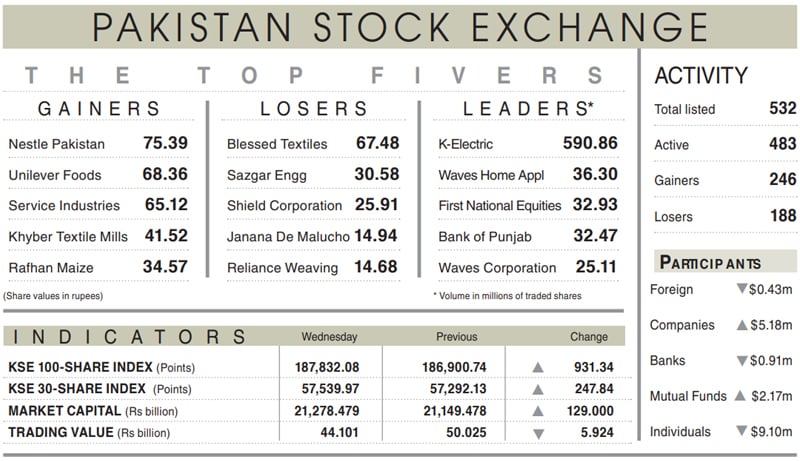This screenshot has height=461, width=800.
Task: Click the down triangle next to Banks $0.91m
Action: coord(741,360)
